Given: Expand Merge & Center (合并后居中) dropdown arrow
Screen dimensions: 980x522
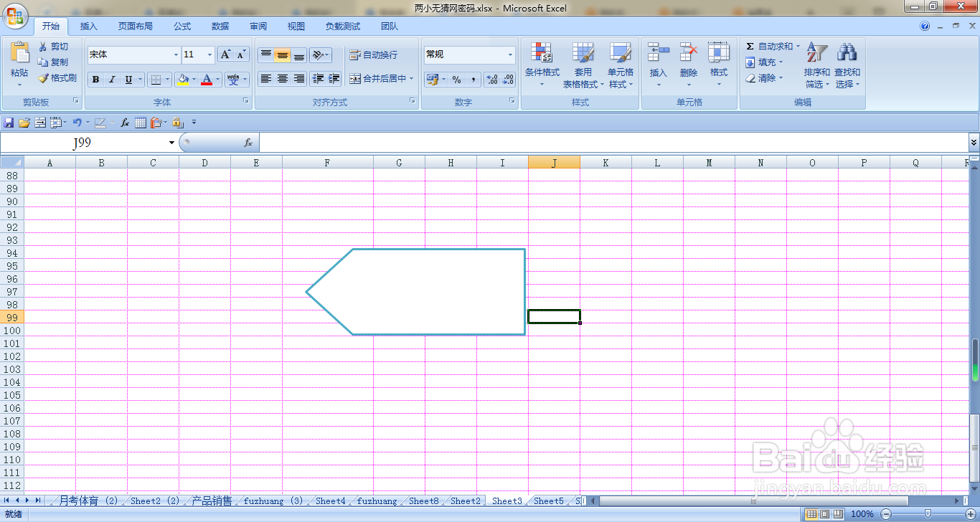Looking at the screenshot, I should pos(412,79).
